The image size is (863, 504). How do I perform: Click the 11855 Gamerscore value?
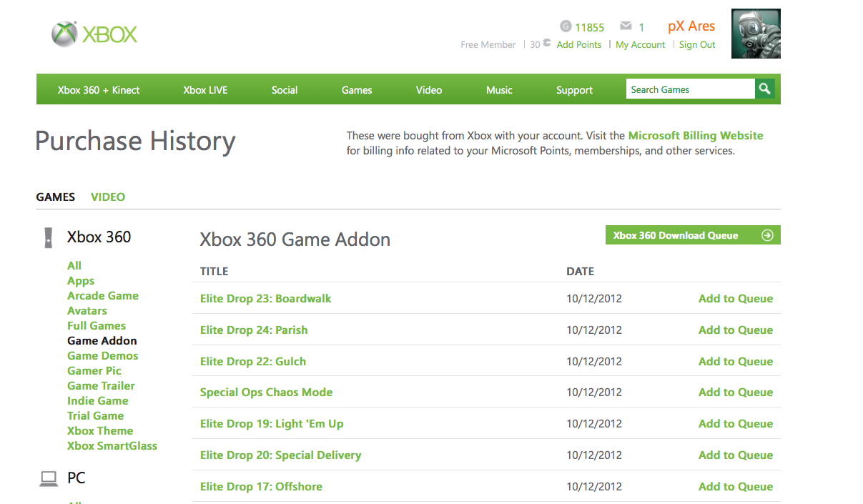click(590, 27)
